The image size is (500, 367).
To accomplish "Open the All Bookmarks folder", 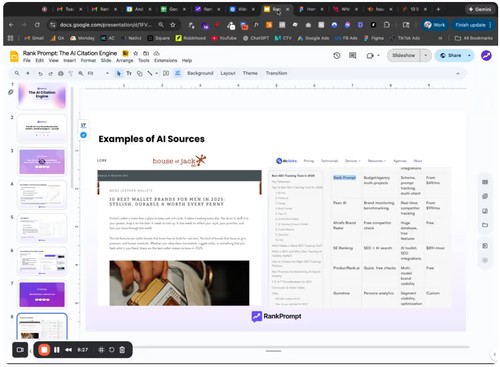I will coord(474,38).
